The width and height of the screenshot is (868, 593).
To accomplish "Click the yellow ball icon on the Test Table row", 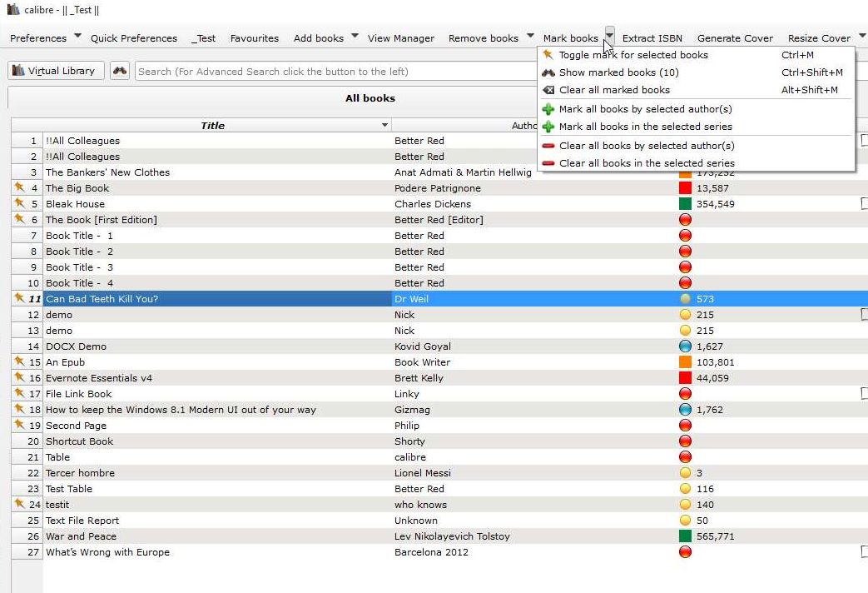I will (685, 489).
